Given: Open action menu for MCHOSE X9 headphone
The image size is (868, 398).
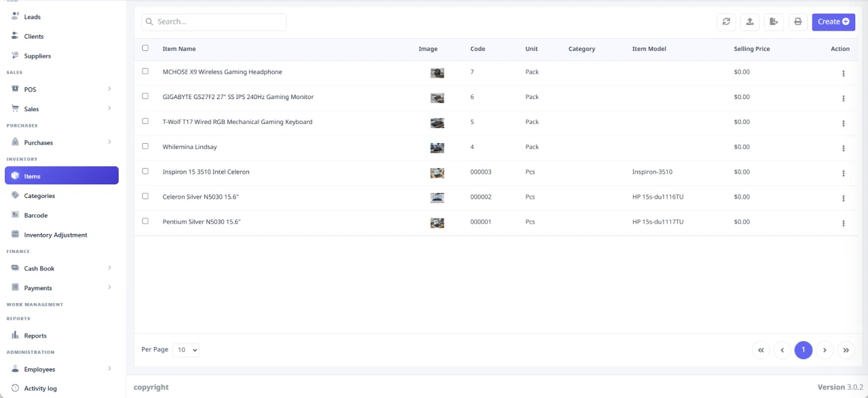Looking at the screenshot, I should point(844,73).
